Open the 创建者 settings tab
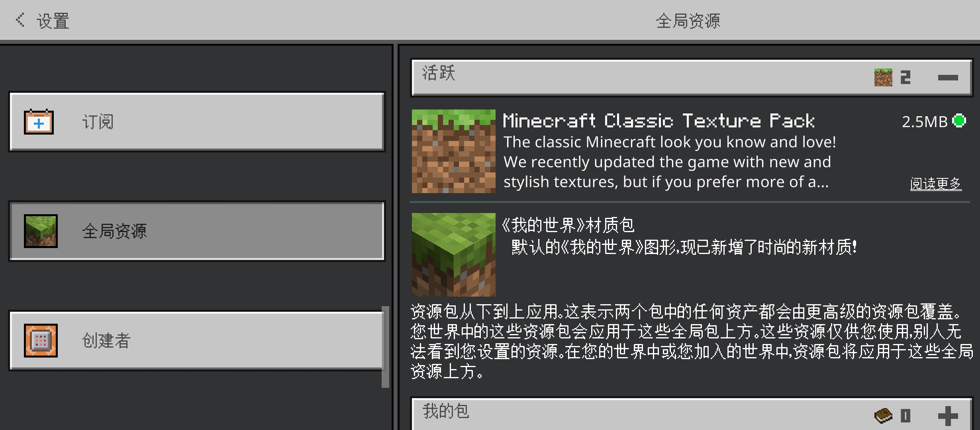 click(x=197, y=340)
